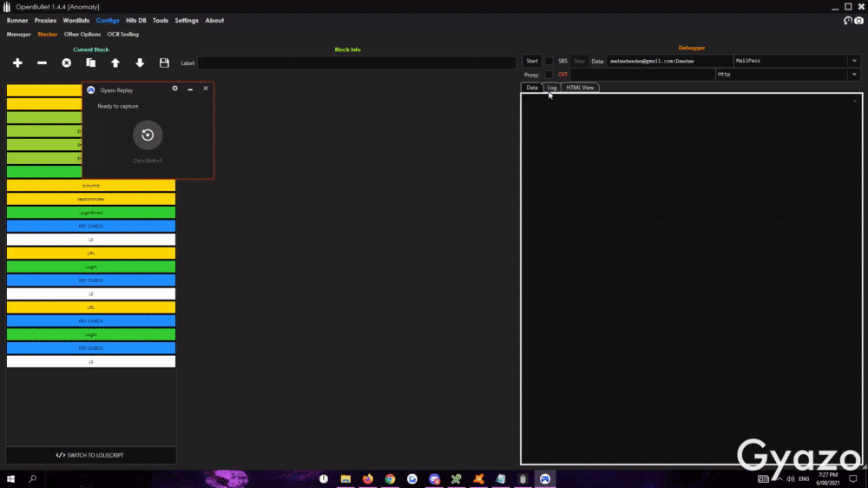Screen dimensions: 868x488
Task: Open the Tools menu
Action: tap(161, 21)
